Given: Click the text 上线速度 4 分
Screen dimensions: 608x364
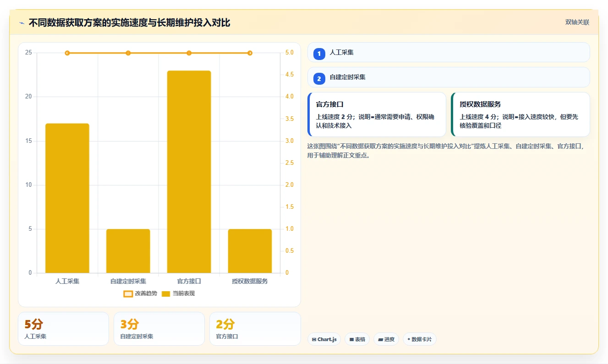Looking at the screenshot, I should click(x=478, y=117).
